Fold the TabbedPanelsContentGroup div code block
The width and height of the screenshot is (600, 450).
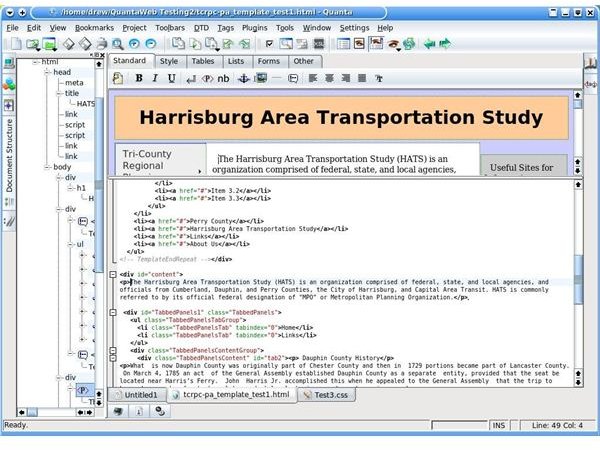click(113, 351)
